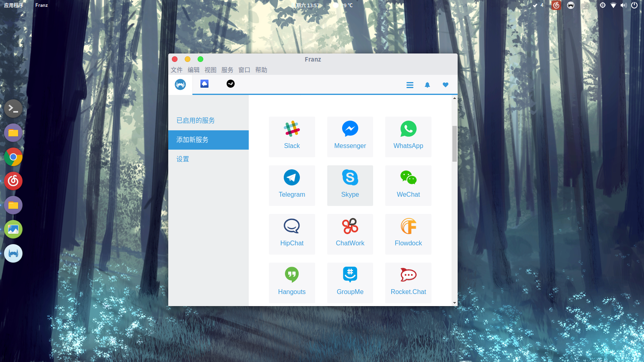The image size is (644, 362).
Task: Open the 文件 menu
Action: (176, 70)
